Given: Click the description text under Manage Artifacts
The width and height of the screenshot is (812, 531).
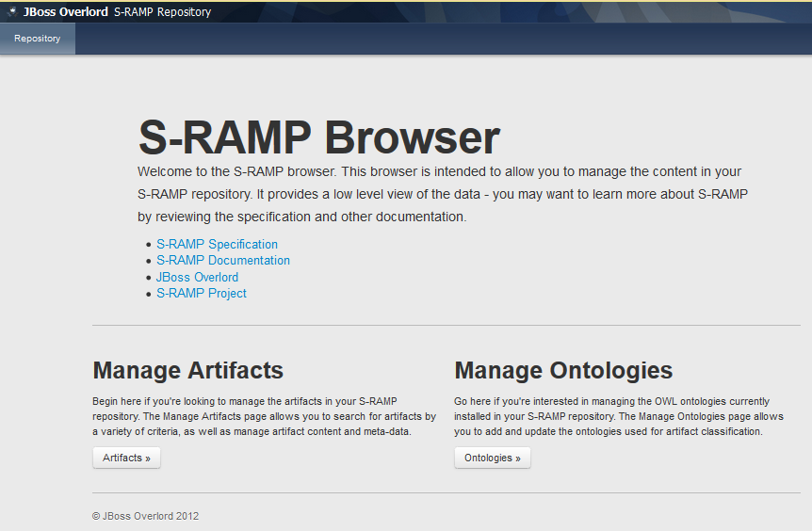Looking at the screenshot, I should point(264,416).
